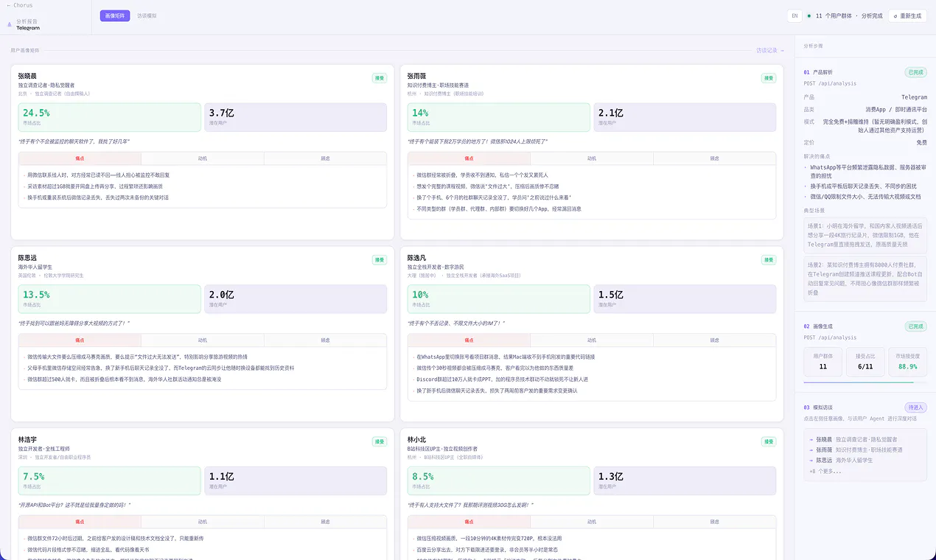Click 接受 badge on 林浩宇 card
The width and height of the screenshot is (936, 560).
[x=379, y=442]
